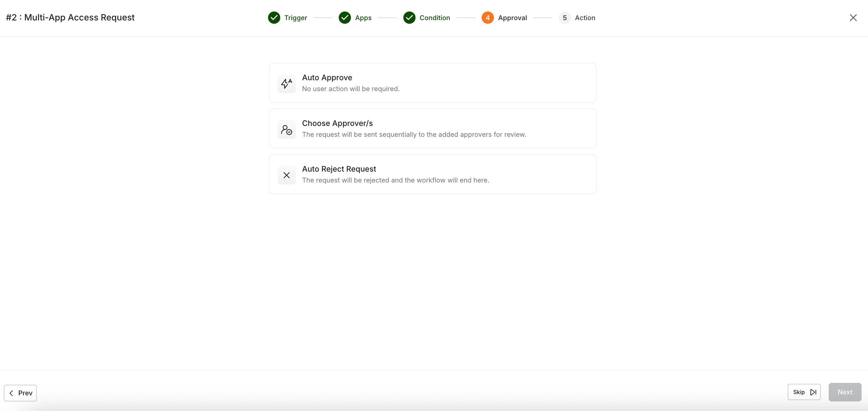The height and width of the screenshot is (411, 868).
Task: Go back with the Prev button
Action: tap(20, 393)
